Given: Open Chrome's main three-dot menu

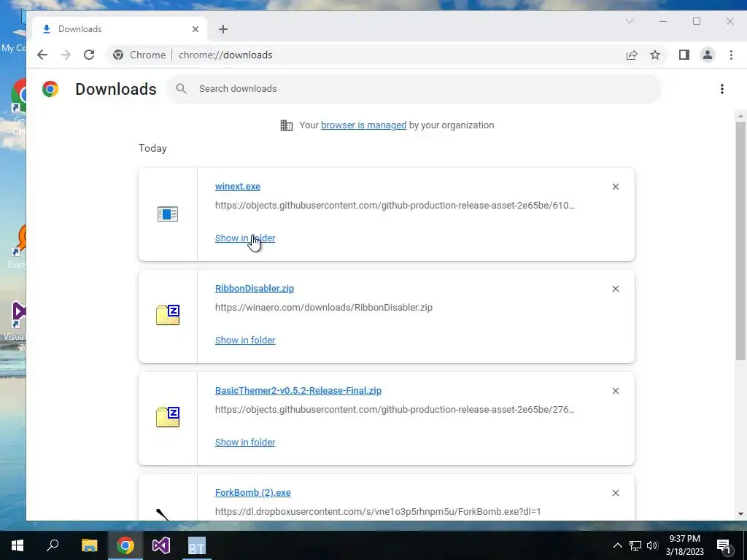Looking at the screenshot, I should (731, 55).
